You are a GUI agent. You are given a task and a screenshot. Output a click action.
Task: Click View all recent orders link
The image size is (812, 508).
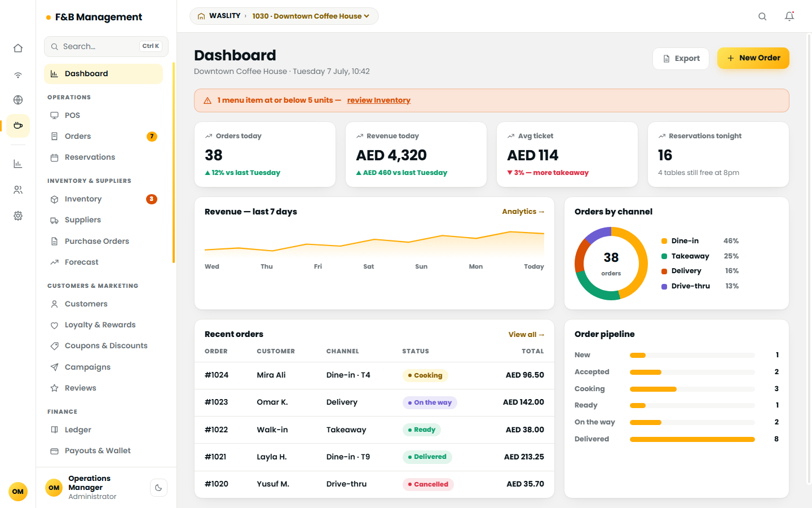(x=526, y=335)
